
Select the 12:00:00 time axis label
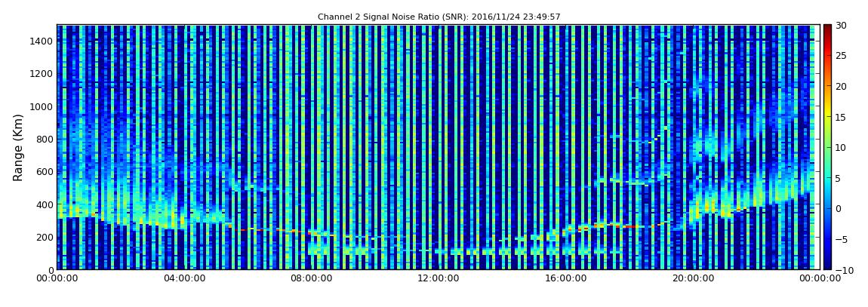pos(439,278)
